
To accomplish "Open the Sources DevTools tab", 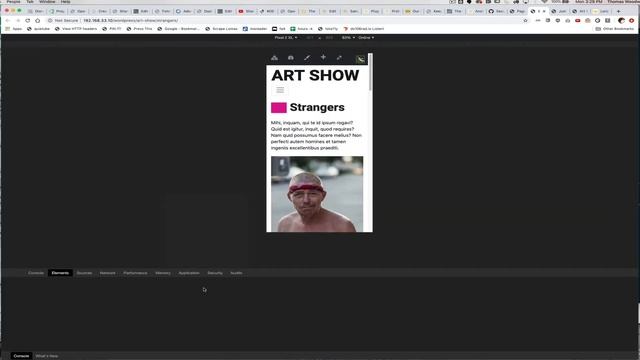I will pyautogui.click(x=84, y=273).
